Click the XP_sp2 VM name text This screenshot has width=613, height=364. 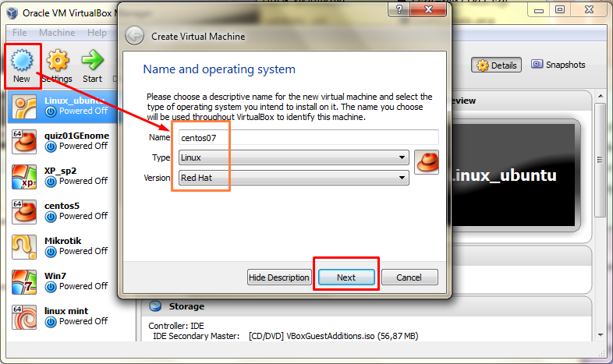[x=61, y=171]
